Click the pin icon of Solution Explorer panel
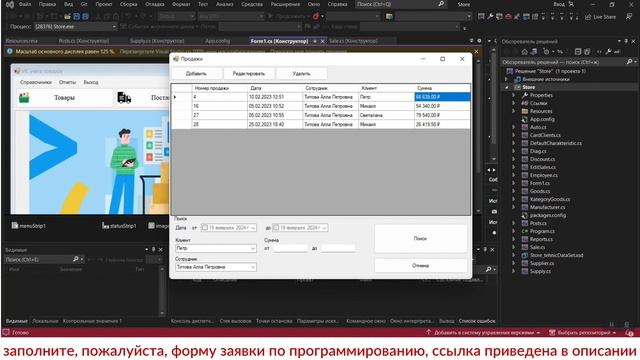The width and height of the screenshot is (640, 360). point(626,41)
